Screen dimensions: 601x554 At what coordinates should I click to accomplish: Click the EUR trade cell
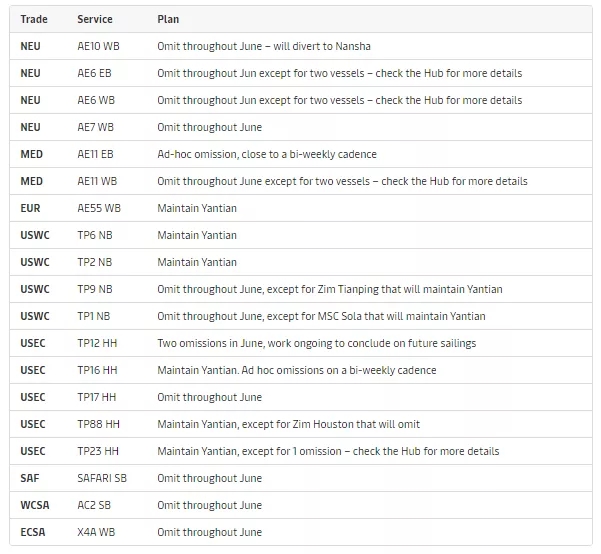coord(30,209)
